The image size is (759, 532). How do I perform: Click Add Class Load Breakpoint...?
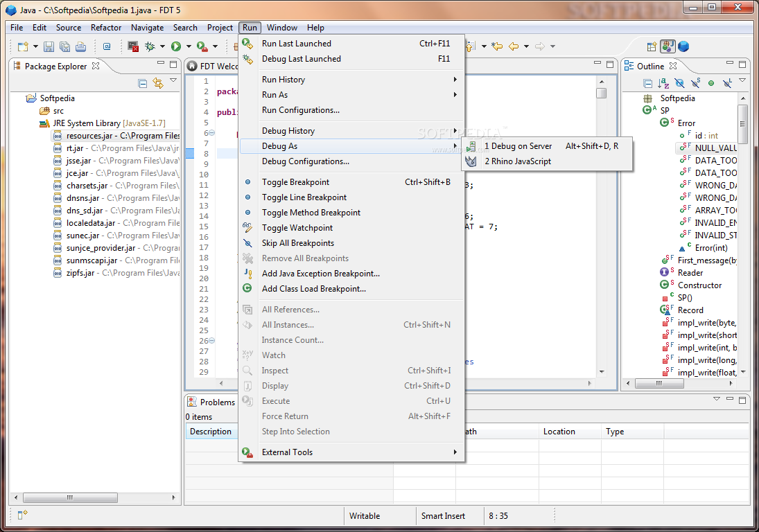352,289
